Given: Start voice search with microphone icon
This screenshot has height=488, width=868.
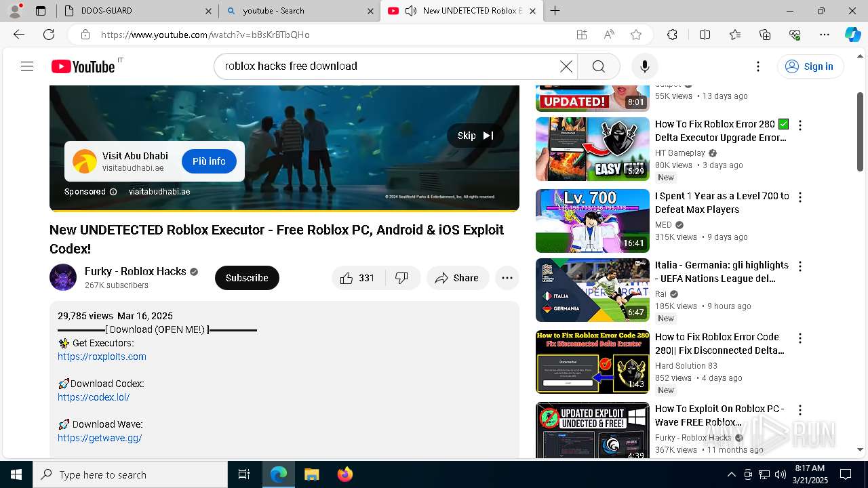Looking at the screenshot, I should 645,66.
